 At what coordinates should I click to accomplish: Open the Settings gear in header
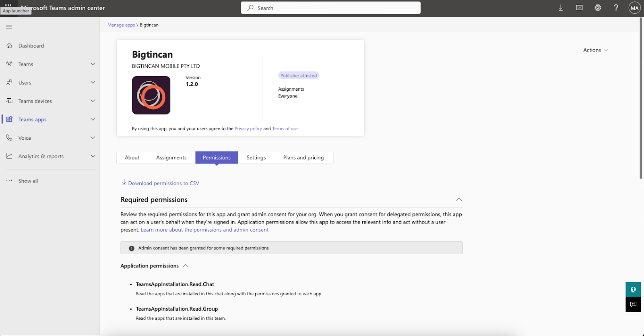pos(598,8)
